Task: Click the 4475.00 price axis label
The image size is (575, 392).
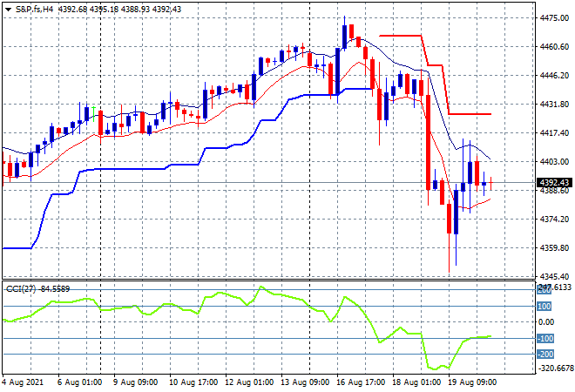Action: 554,18
